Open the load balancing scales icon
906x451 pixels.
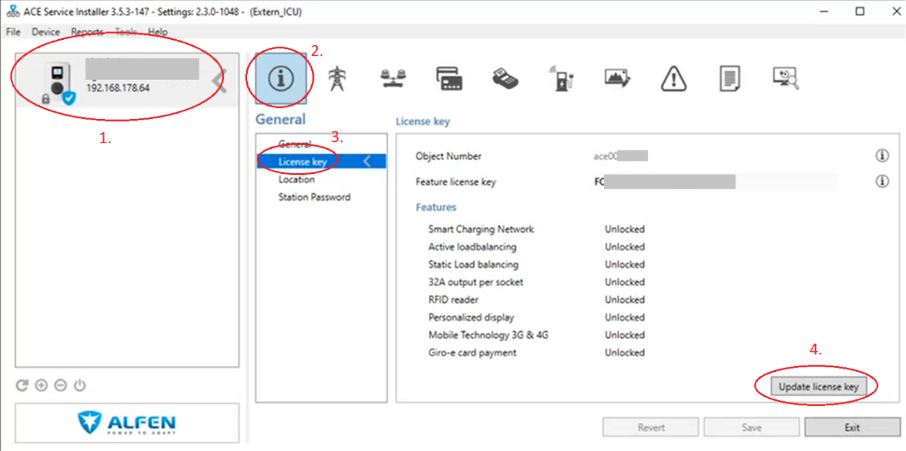tap(392, 79)
